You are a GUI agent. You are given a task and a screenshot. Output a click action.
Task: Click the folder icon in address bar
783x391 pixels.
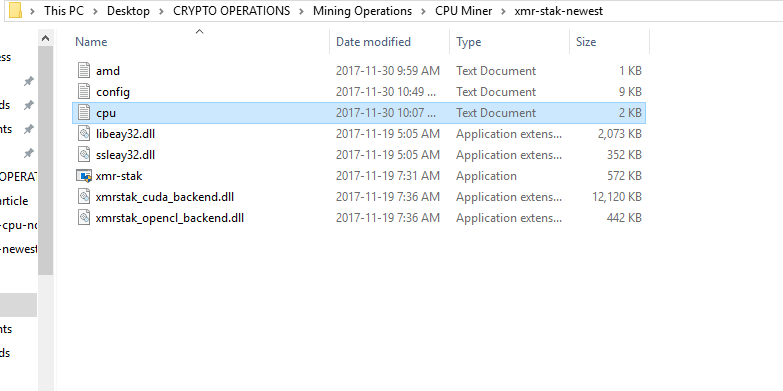pos(15,10)
